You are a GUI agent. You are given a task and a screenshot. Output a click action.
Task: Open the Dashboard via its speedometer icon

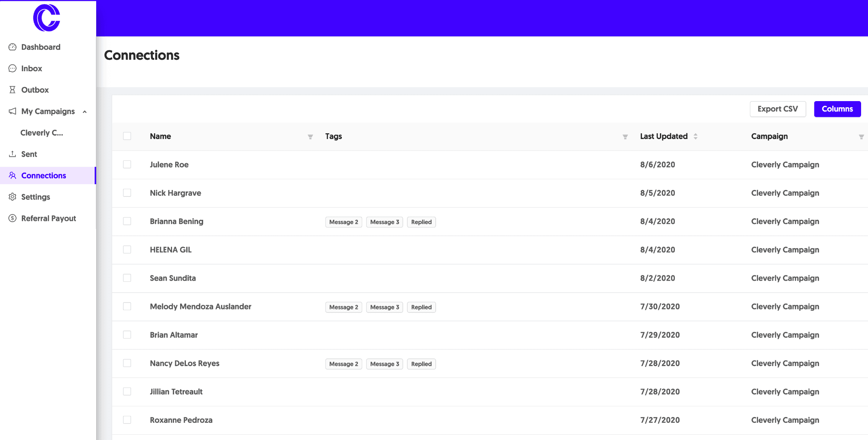pyautogui.click(x=12, y=47)
